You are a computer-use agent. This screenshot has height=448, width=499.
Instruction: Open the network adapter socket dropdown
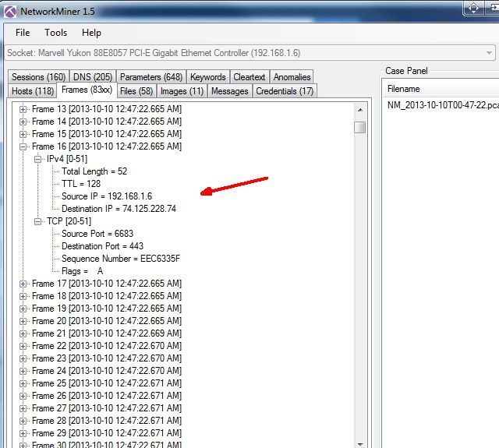pos(489,53)
